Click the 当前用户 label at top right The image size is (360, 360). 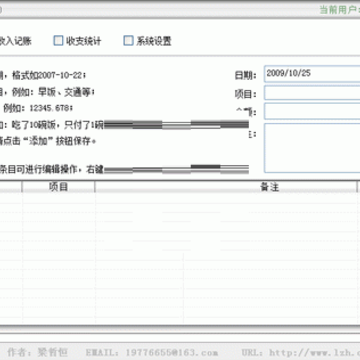point(339,10)
